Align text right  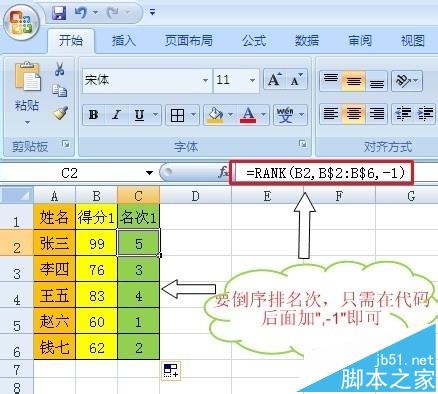point(377,114)
